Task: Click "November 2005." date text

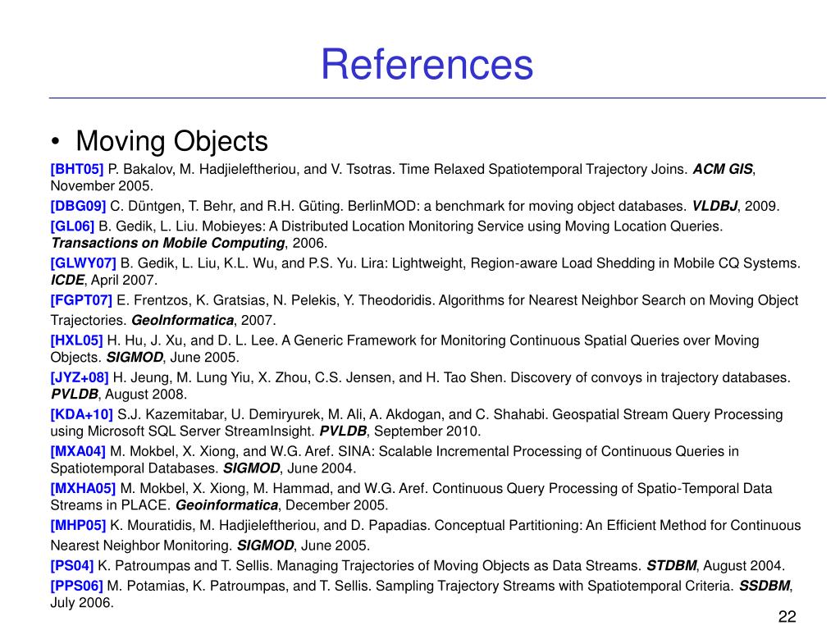Action: tap(102, 186)
